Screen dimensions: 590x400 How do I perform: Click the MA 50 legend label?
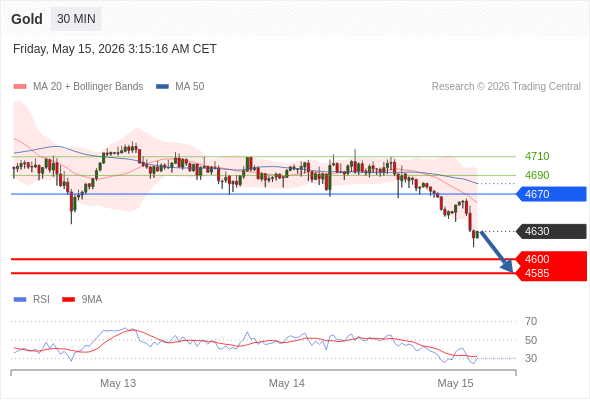click(190, 87)
